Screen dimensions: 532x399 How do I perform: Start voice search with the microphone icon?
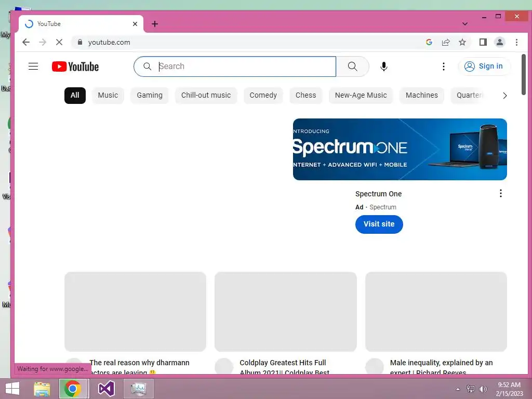[384, 66]
